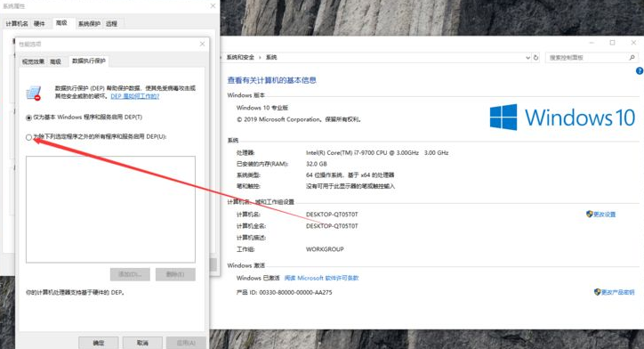Close the System Properties dialog
Viewport: 644px width, 349px height.
click(x=213, y=6)
